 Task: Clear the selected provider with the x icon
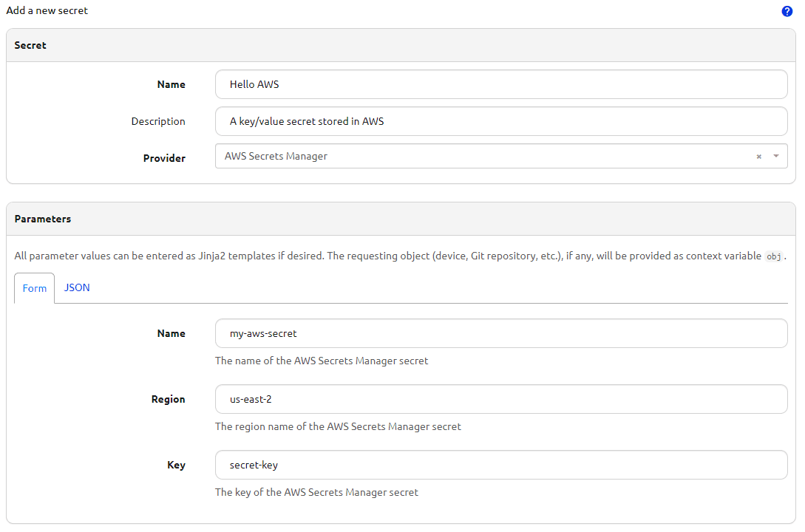pos(758,156)
